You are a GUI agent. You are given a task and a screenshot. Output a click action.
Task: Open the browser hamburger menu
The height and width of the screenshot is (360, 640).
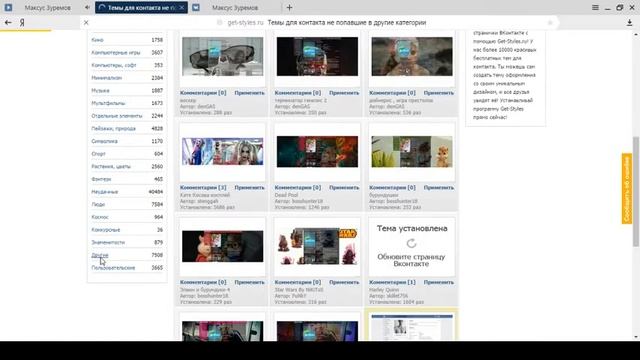click(x=595, y=7)
